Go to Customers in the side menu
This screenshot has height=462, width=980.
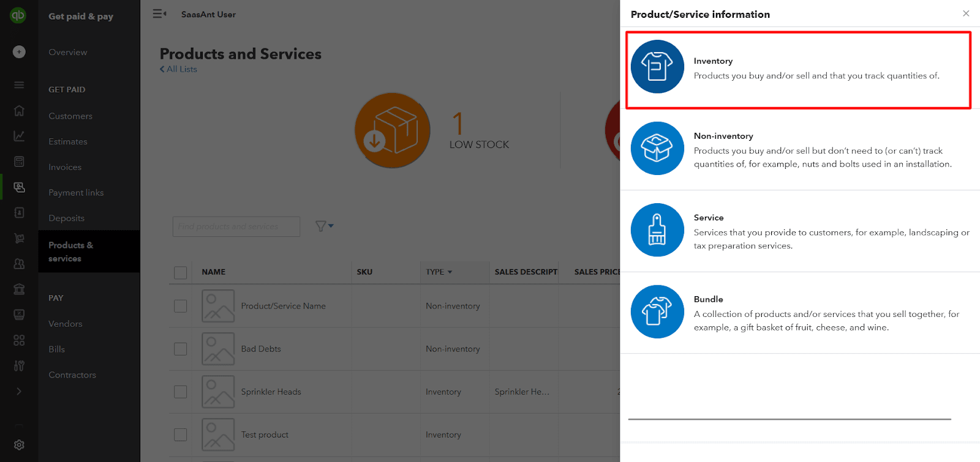(70, 116)
